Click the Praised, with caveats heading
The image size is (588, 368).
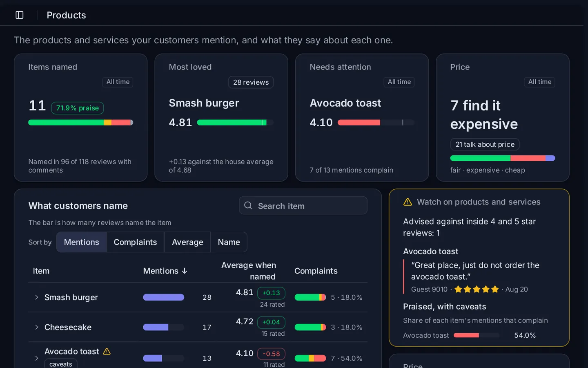(x=445, y=307)
